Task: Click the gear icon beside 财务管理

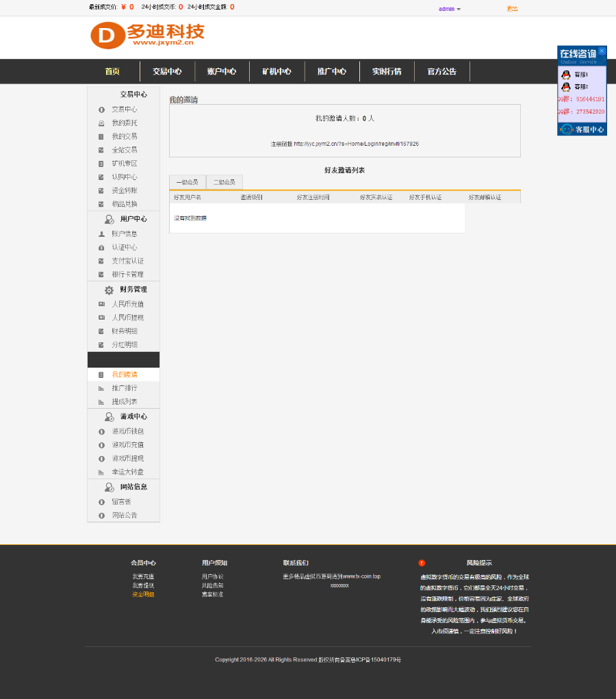Action: (110, 290)
